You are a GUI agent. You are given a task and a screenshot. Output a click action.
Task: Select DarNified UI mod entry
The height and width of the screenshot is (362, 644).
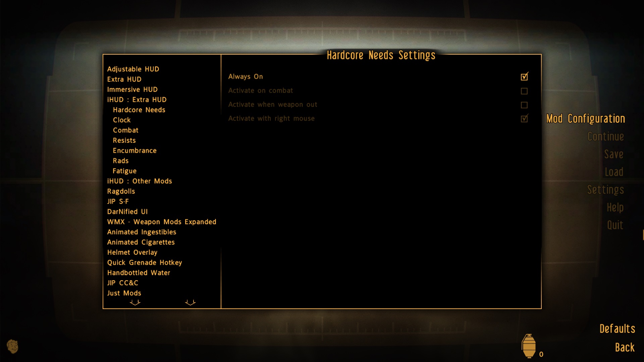128,211
